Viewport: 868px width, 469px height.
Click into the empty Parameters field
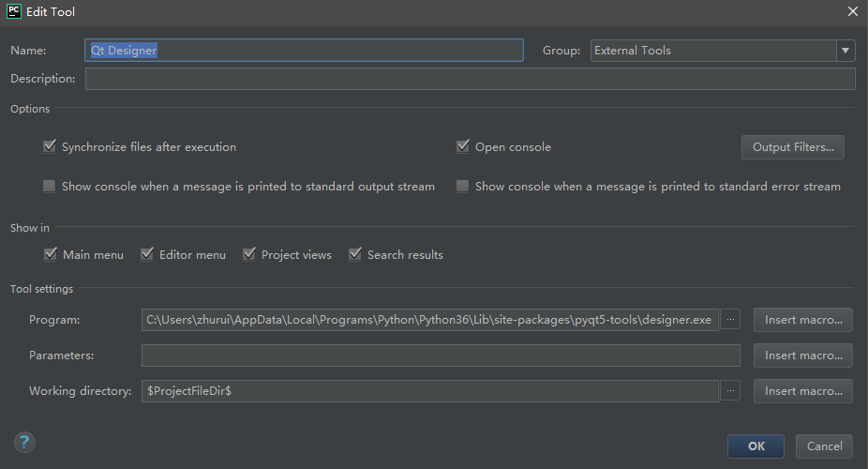coord(441,356)
